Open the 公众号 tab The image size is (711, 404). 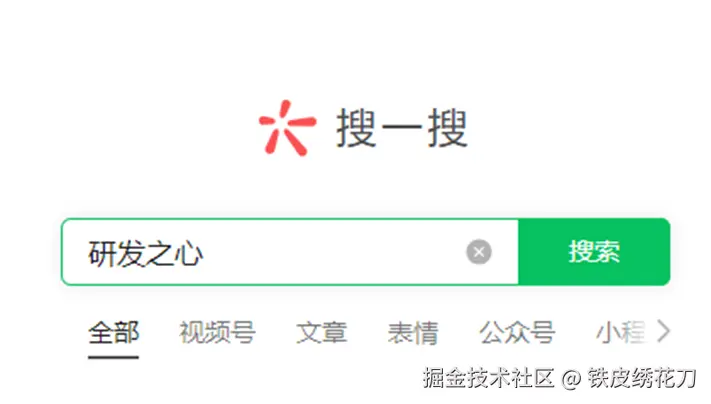click(x=517, y=332)
